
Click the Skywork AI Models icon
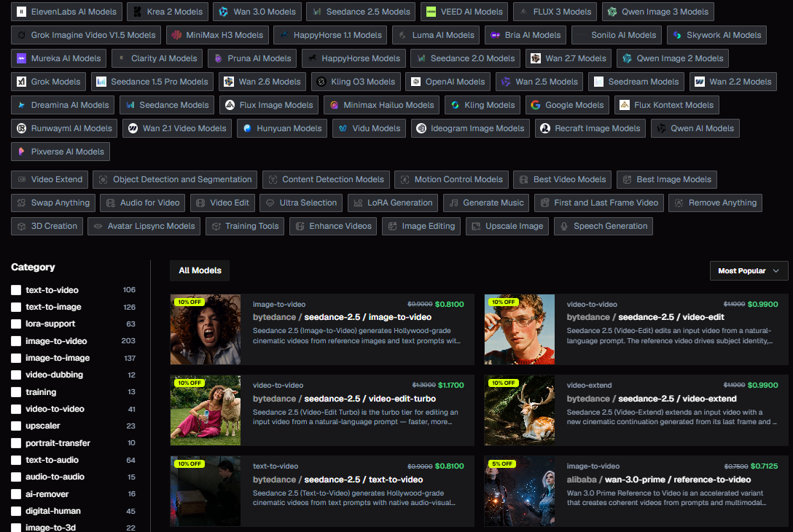(x=677, y=35)
